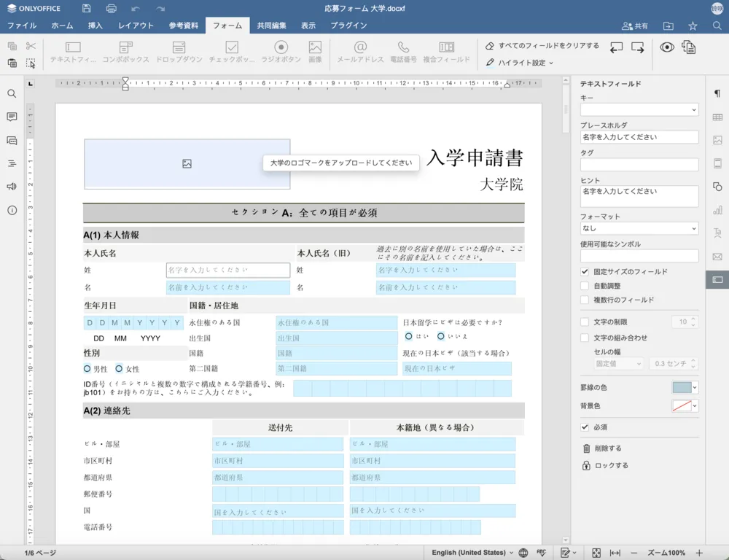The width and height of the screenshot is (729, 560).
Task: Switch to the 挿入 tab
Action: pos(95,26)
